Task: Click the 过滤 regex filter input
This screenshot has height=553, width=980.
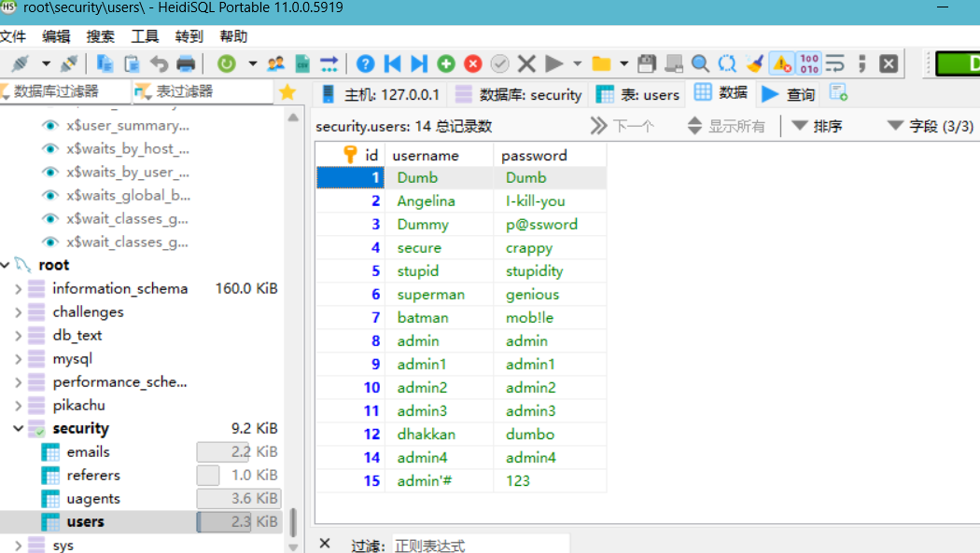Action: pyautogui.click(x=480, y=545)
